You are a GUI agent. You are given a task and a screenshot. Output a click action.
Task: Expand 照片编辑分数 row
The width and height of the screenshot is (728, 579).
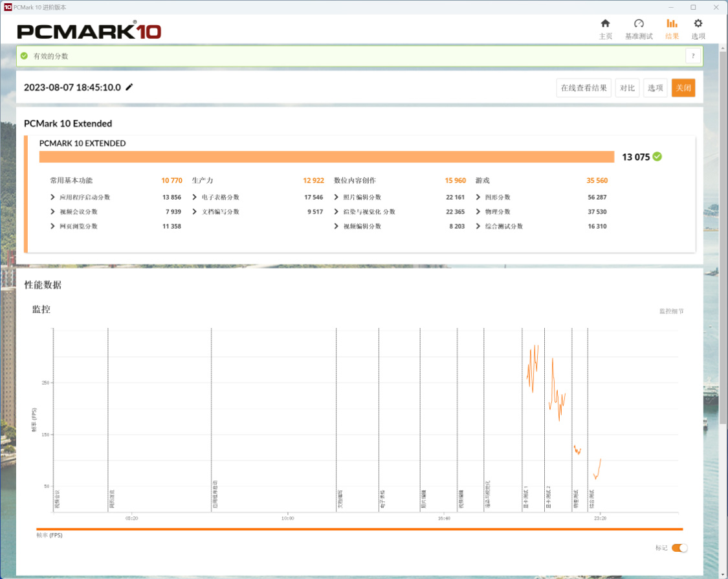(336, 197)
